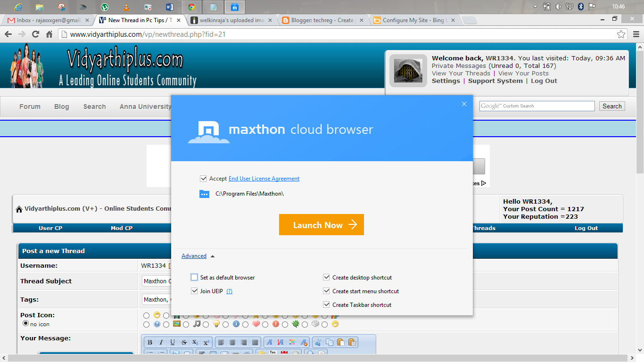This screenshot has width=644, height=362.
Task: Collapse the Advanced options section
Action: [198, 256]
